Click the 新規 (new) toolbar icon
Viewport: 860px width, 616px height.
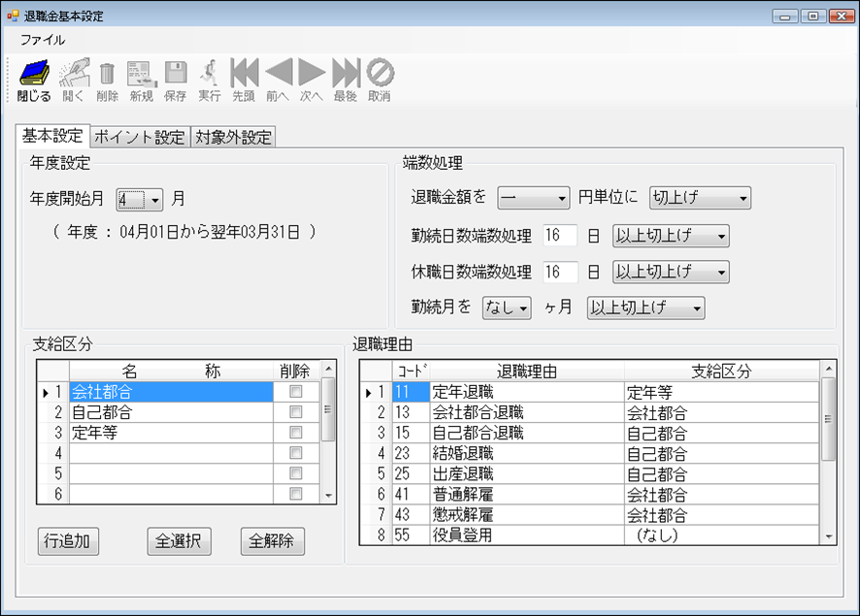click(141, 75)
